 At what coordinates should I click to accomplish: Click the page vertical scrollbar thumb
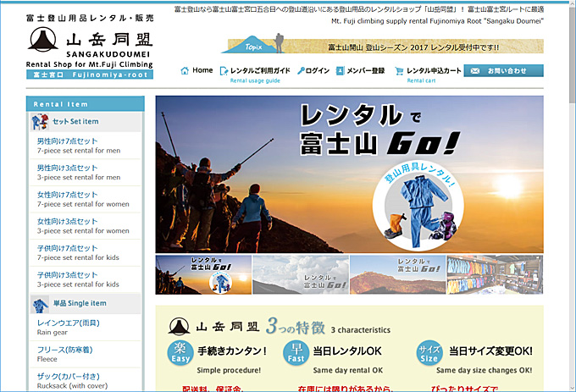(x=572, y=53)
